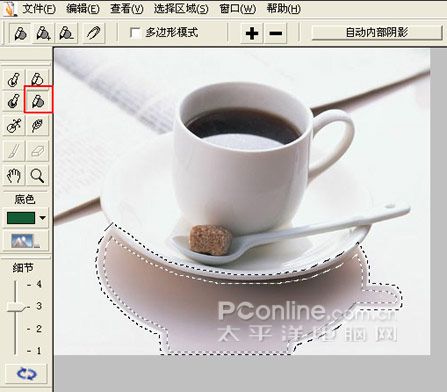Click the pencil tool icon in top toolbar
Image resolution: width=447 pixels, height=392 pixels.
point(94,33)
